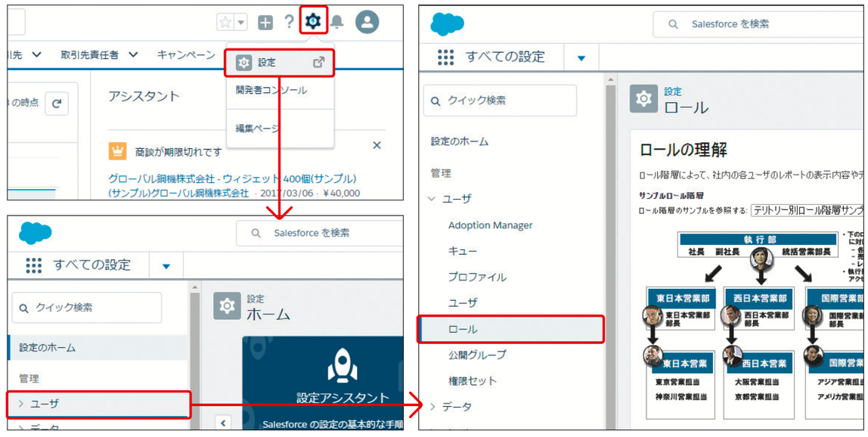The height and width of the screenshot is (437, 868).
Task: Open app launcher grid in lower-left panel
Action: tap(34, 265)
